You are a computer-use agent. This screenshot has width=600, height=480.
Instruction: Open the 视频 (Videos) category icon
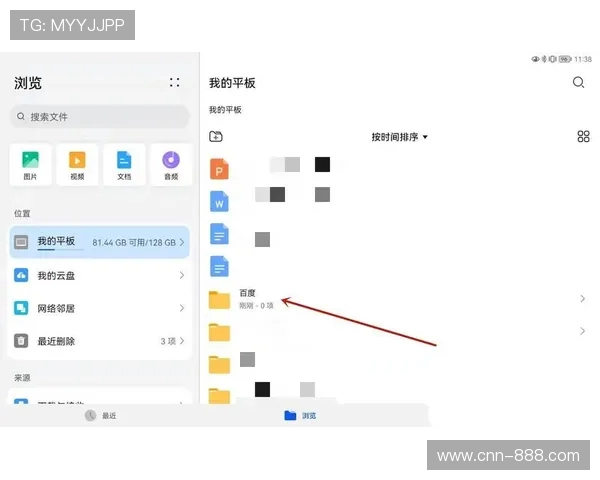click(77, 164)
